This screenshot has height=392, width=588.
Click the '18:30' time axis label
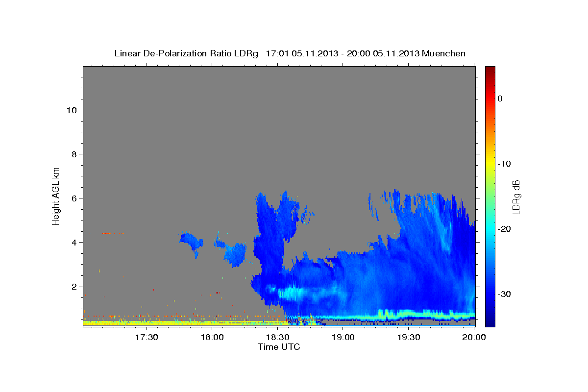pos(277,337)
